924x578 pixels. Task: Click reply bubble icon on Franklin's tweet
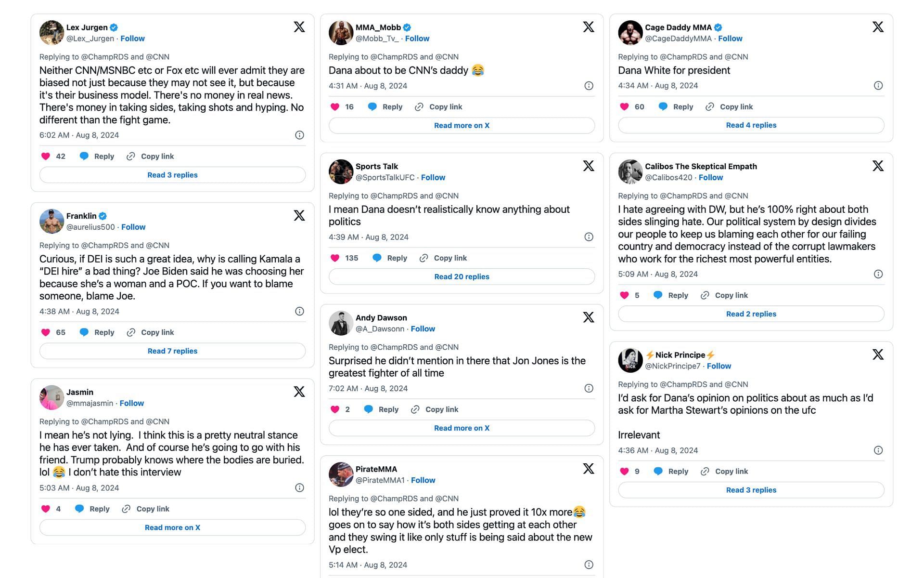pyautogui.click(x=84, y=332)
